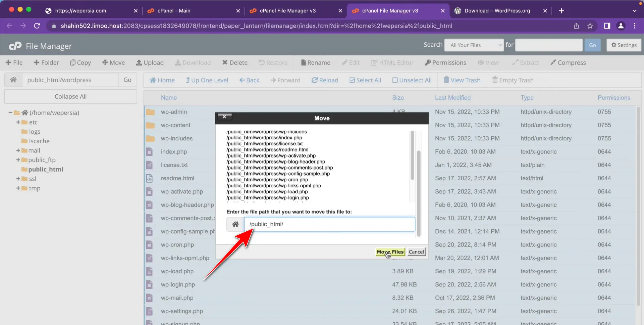
Task: Open the Permissions tool
Action: pyautogui.click(x=445, y=62)
